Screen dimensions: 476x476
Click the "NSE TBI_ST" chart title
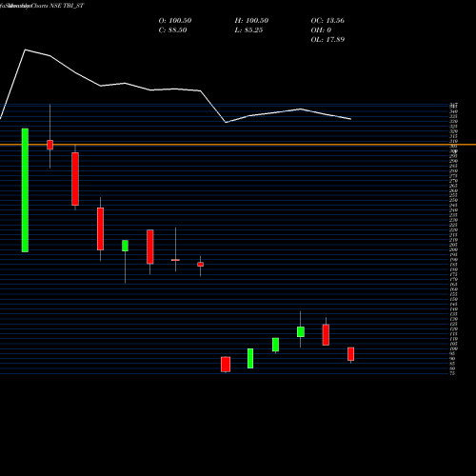67,6
